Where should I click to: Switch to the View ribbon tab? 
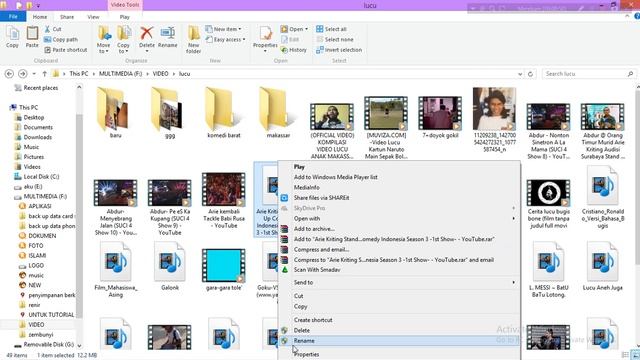[93, 17]
